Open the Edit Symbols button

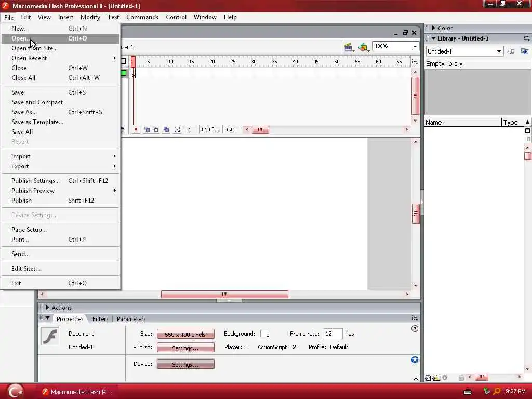coord(363,47)
